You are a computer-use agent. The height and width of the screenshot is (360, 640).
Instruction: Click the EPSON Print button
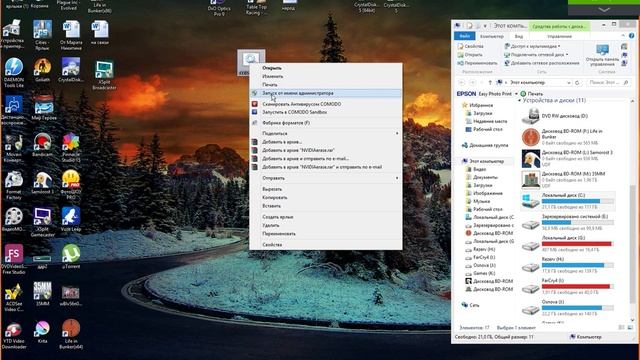pos(531,94)
